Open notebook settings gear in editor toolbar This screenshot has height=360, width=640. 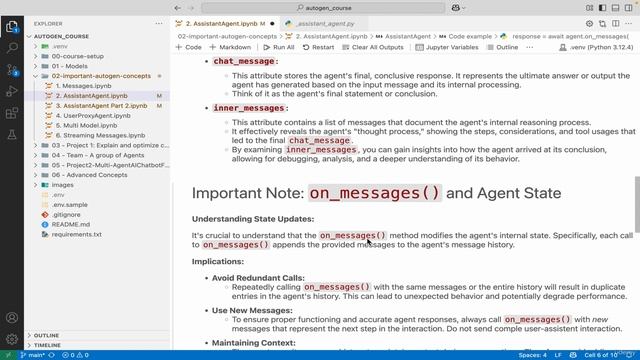click(589, 24)
